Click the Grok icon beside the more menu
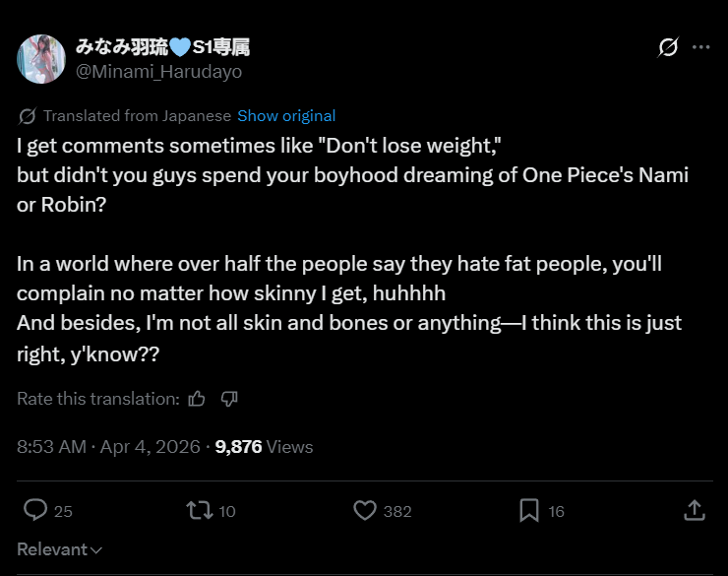 click(x=668, y=47)
